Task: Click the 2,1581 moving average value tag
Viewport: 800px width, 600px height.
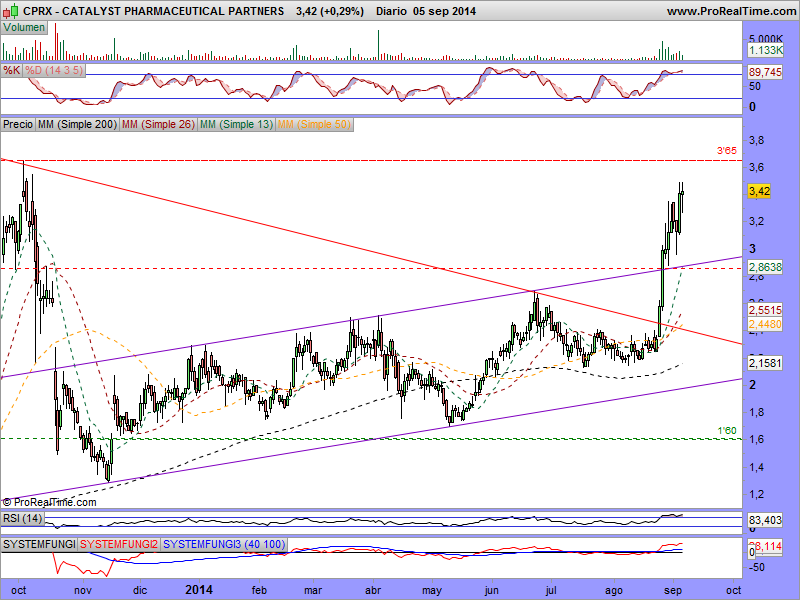Action: [x=765, y=363]
